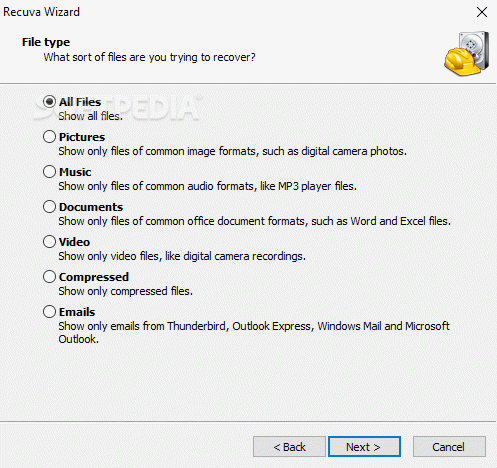Pick the Documents radio option
The height and width of the screenshot is (468, 497).
[x=49, y=207]
